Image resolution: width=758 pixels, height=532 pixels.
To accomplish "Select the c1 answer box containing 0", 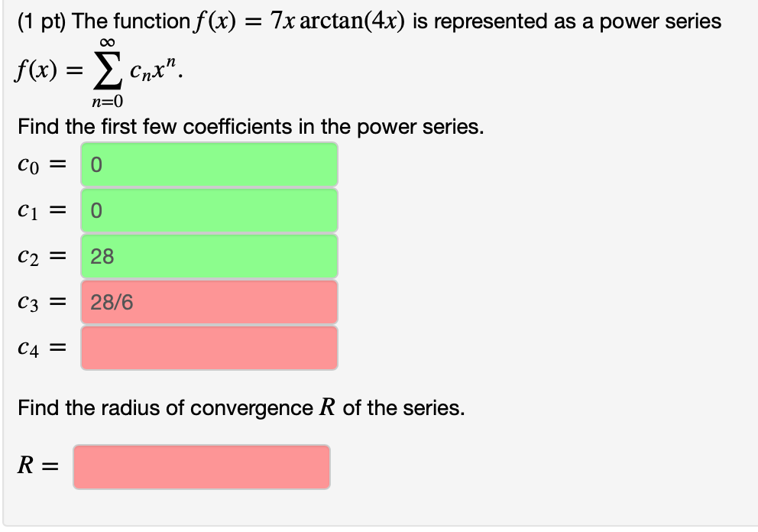I will click(x=209, y=210).
